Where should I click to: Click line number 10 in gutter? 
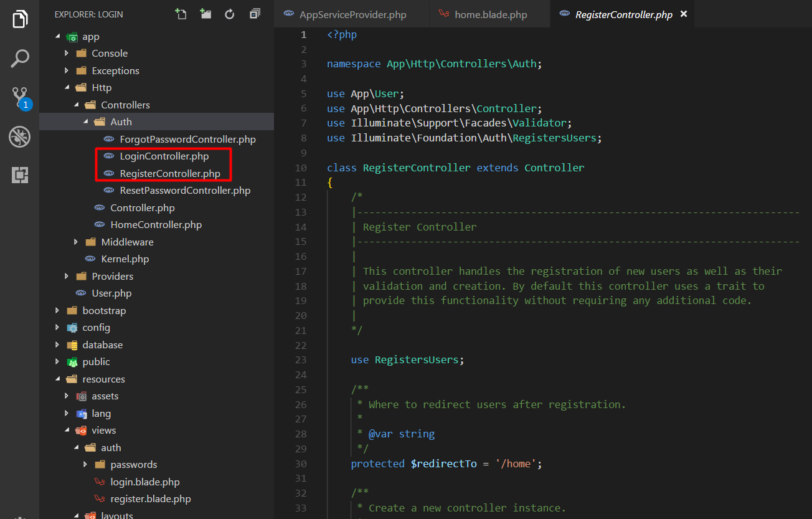click(301, 168)
